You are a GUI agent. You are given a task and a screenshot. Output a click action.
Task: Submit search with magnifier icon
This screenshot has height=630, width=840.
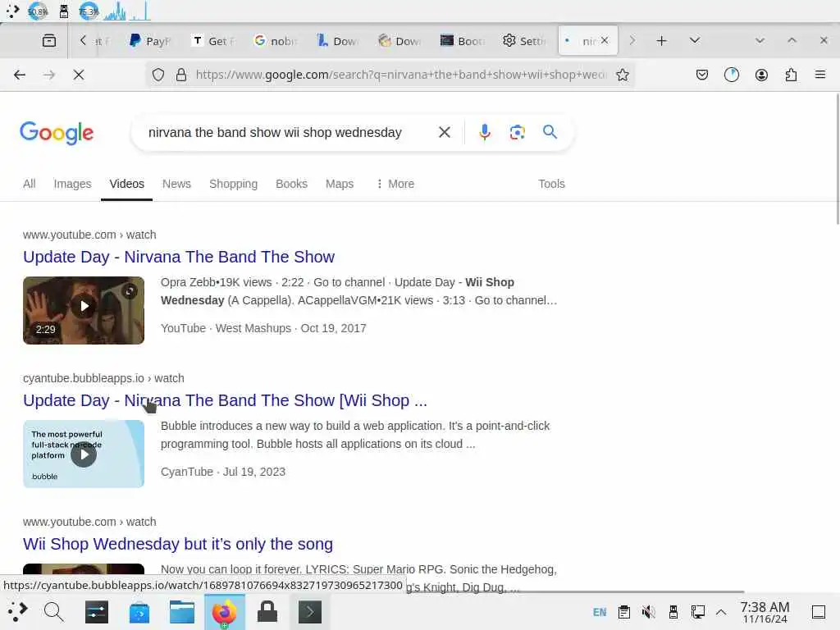click(550, 132)
